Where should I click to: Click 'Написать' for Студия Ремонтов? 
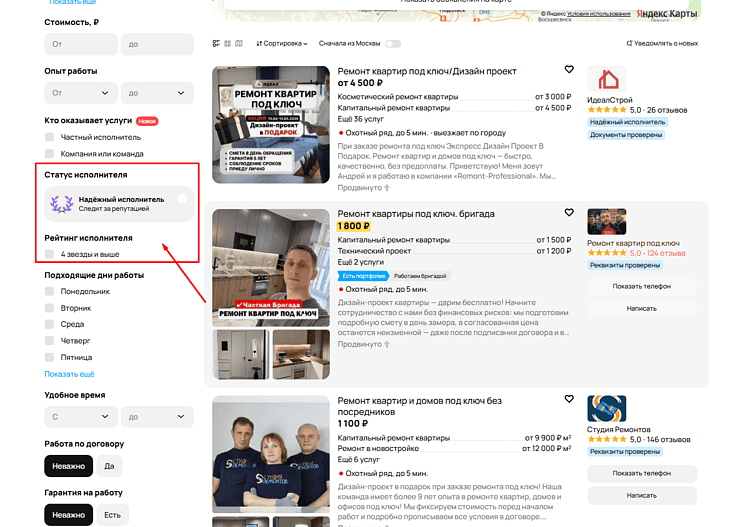pos(642,495)
